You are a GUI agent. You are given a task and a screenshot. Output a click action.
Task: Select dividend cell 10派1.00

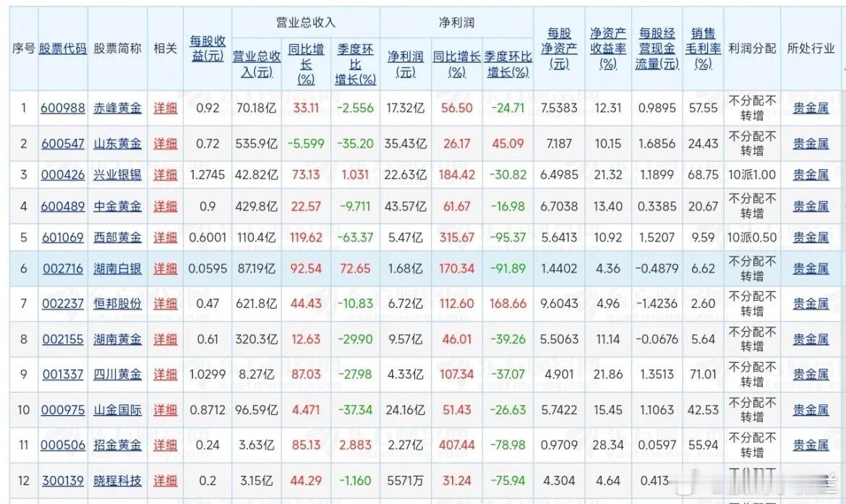point(752,175)
